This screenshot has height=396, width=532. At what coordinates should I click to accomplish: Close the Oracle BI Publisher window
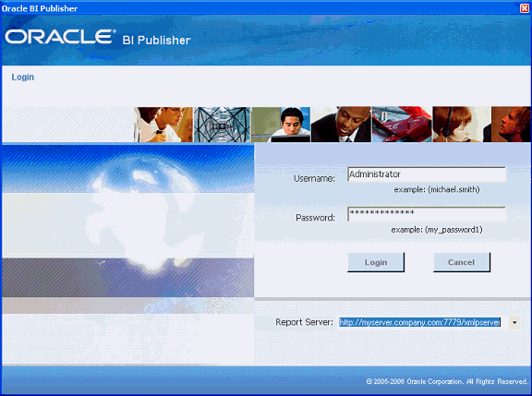(x=525, y=8)
